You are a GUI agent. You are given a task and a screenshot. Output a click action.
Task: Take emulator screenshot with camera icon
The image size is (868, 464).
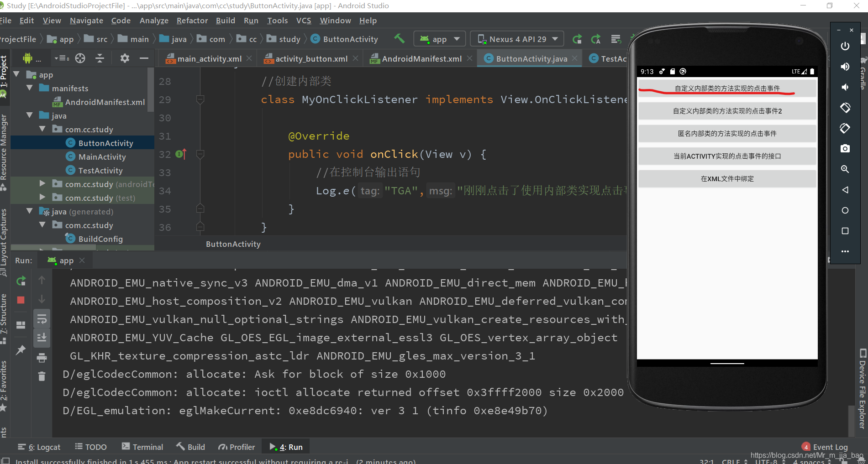pos(845,149)
